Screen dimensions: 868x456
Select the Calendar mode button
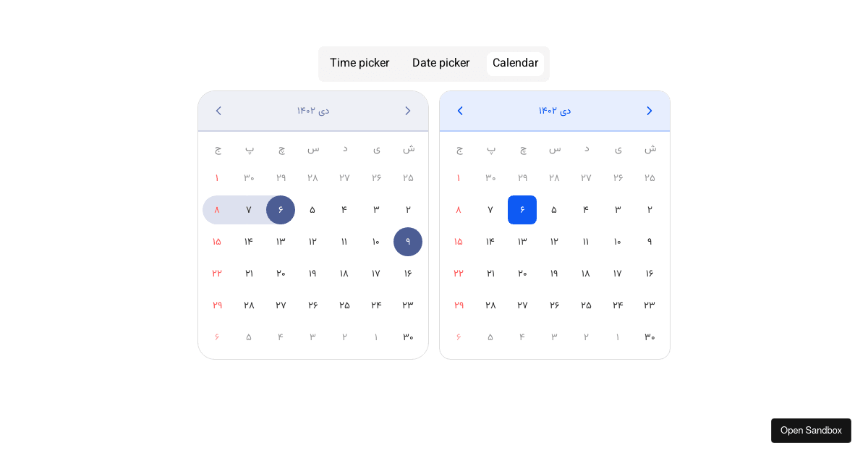pyautogui.click(x=515, y=63)
